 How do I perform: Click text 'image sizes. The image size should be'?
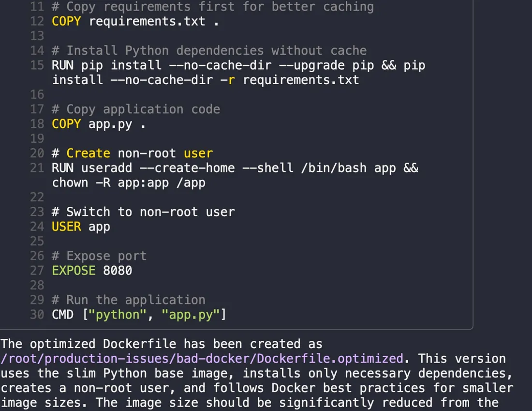click(136, 402)
